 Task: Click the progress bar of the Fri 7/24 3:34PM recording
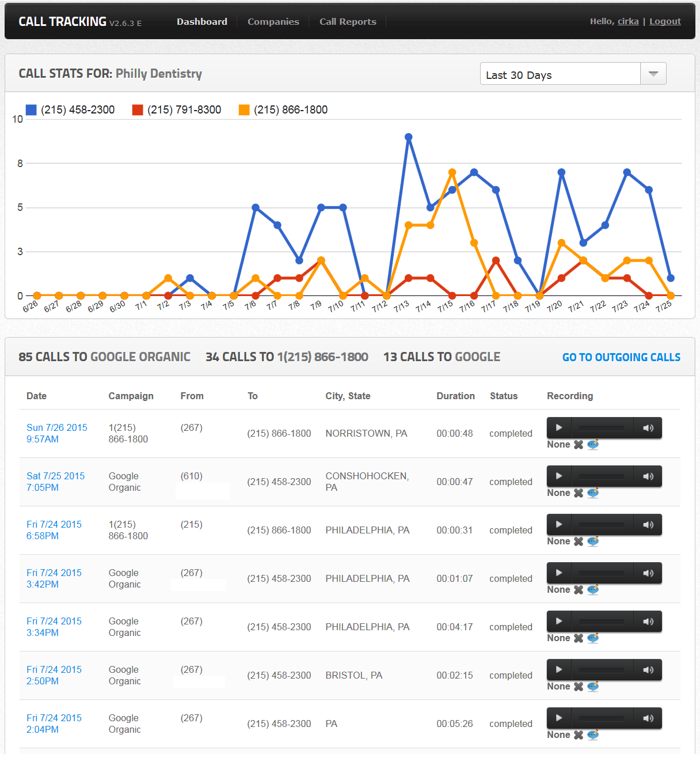click(x=602, y=622)
